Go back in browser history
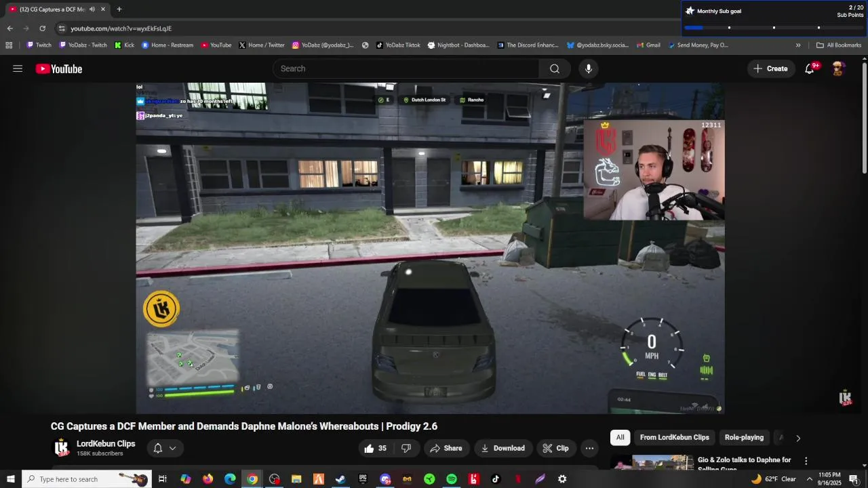This screenshot has height=488, width=868. [x=9, y=28]
